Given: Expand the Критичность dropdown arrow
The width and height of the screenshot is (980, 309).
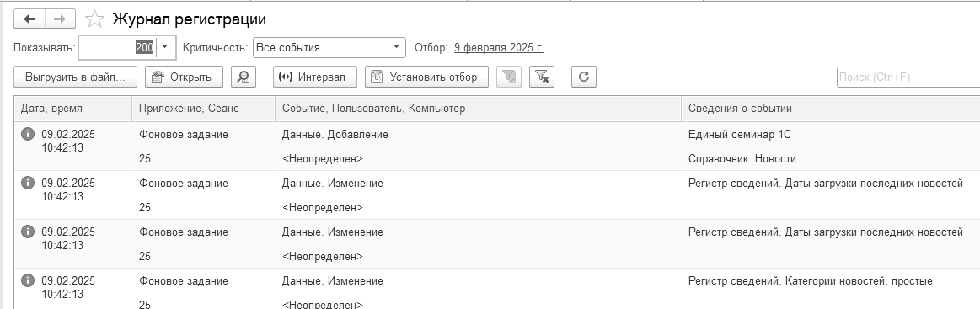Looking at the screenshot, I should click(x=397, y=47).
